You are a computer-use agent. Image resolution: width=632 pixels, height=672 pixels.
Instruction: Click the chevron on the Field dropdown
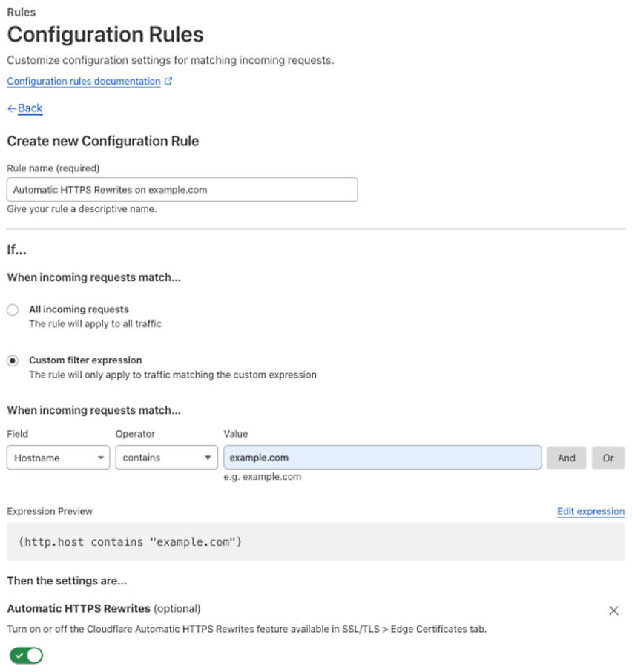coord(101,458)
